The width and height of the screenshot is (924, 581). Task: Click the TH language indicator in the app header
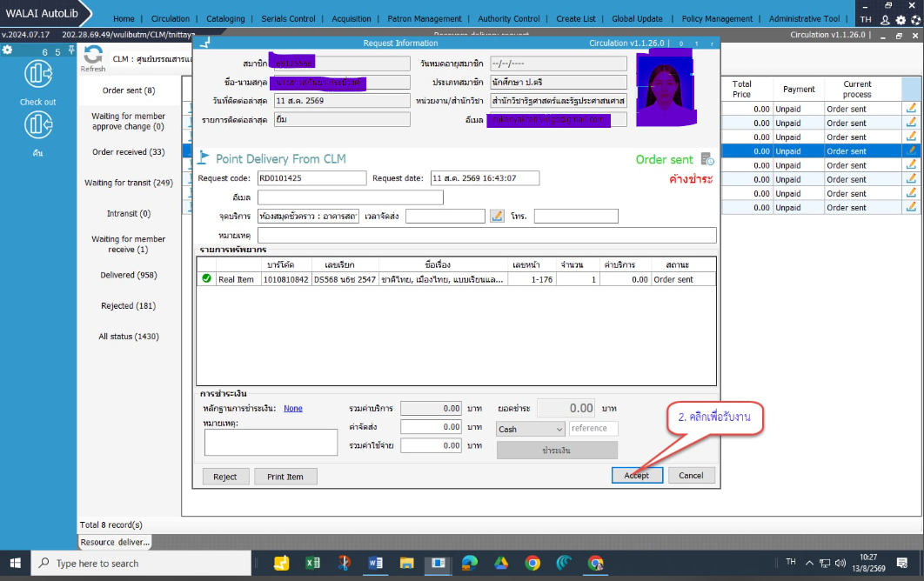(x=866, y=19)
